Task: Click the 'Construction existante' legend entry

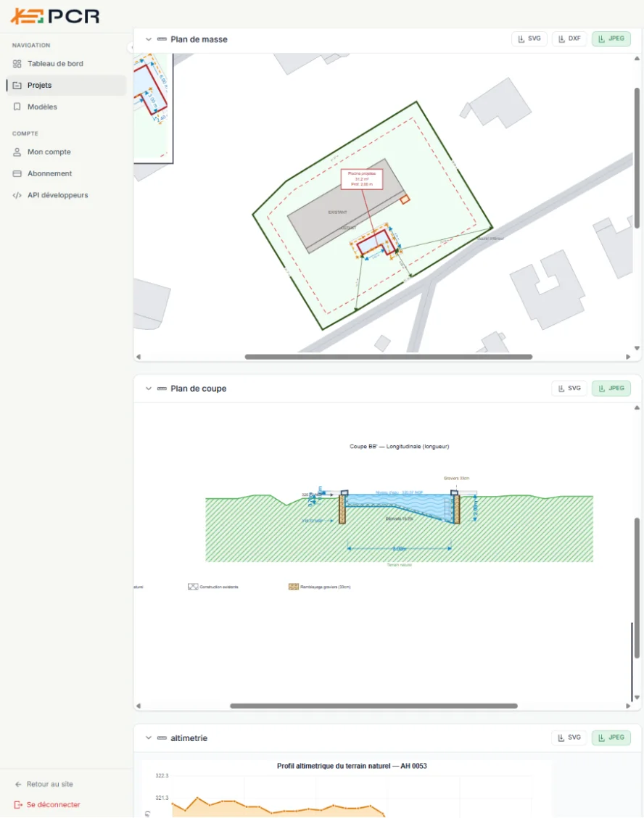Action: click(213, 587)
